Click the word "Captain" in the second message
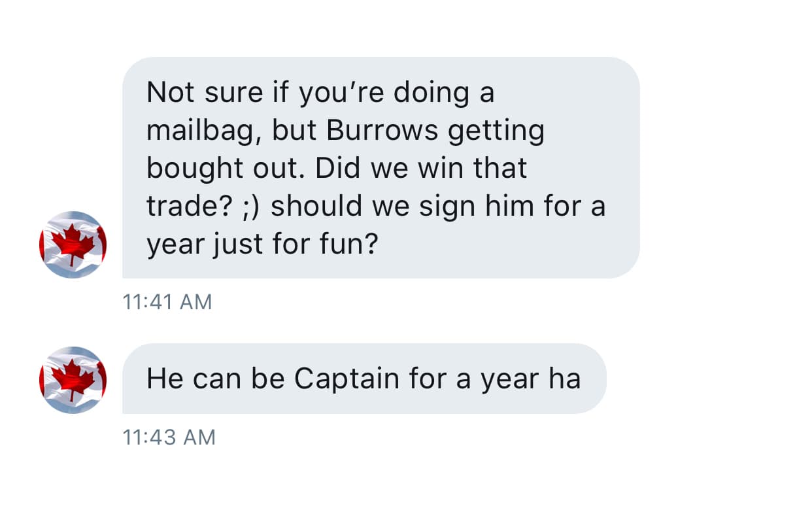812x525 pixels. pos(347,379)
